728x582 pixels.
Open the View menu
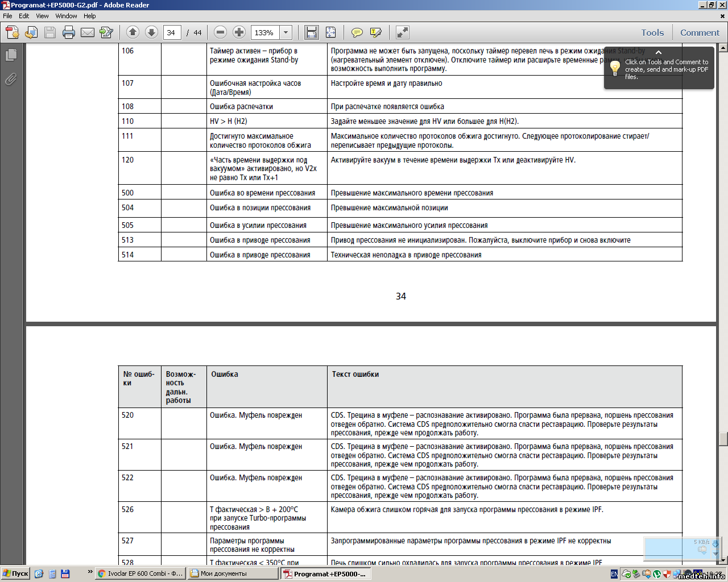coord(42,16)
